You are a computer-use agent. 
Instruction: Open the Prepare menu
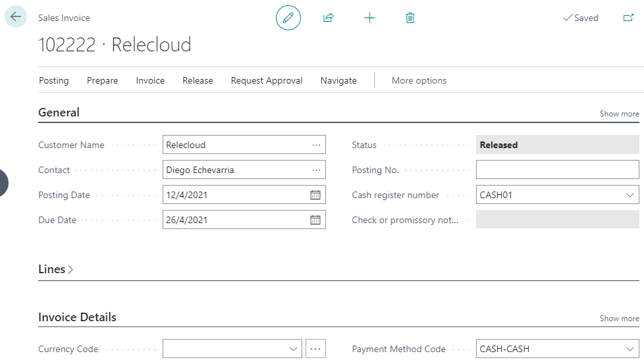point(102,80)
